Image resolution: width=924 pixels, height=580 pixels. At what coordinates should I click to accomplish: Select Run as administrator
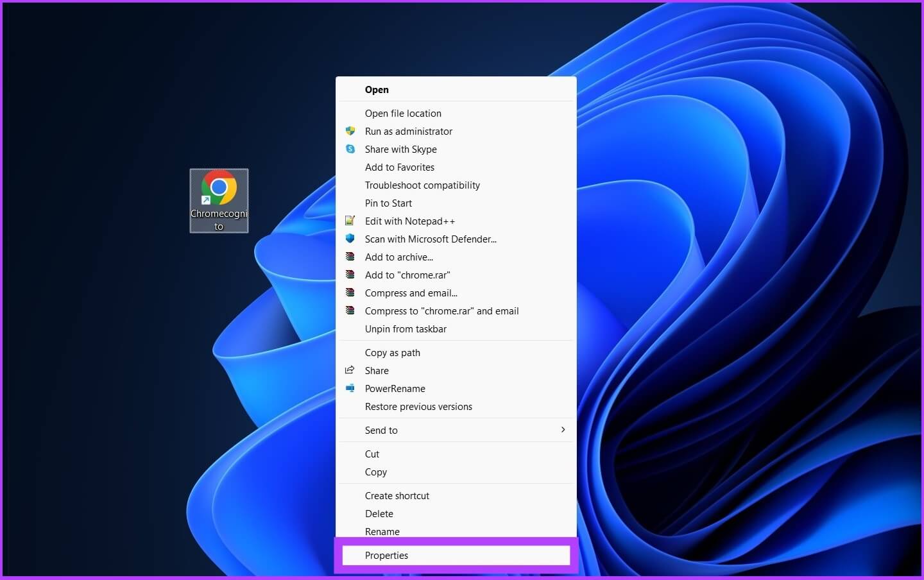pos(456,132)
